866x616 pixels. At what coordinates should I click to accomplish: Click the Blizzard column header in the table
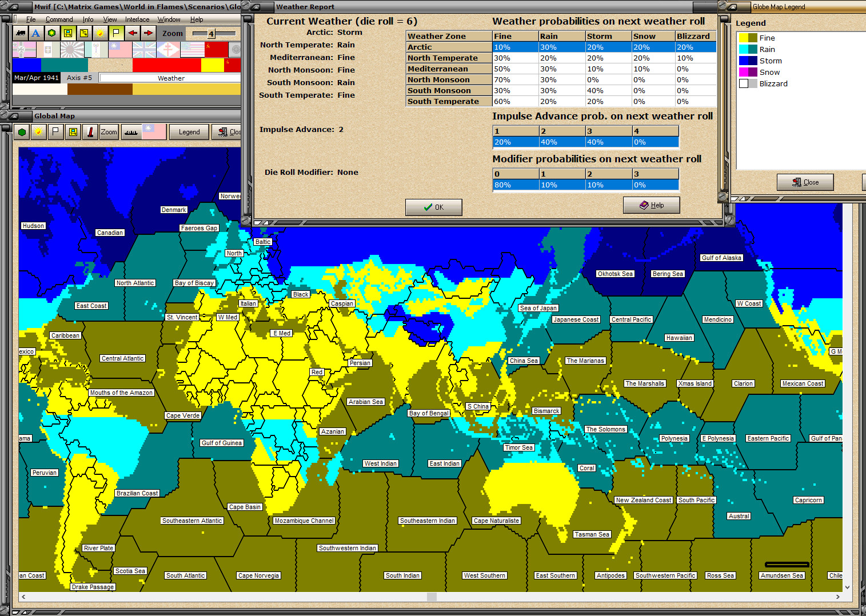pyautogui.click(x=696, y=36)
